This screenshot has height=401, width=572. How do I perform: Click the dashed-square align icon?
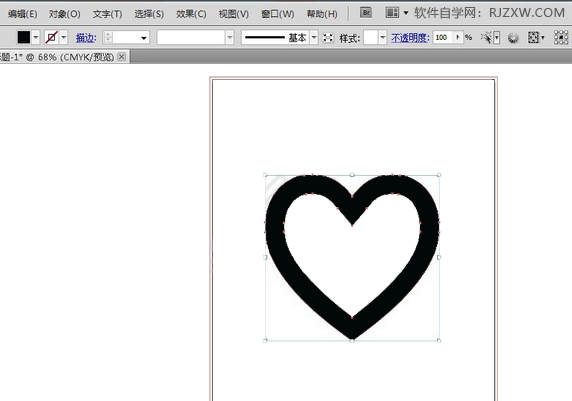533,37
